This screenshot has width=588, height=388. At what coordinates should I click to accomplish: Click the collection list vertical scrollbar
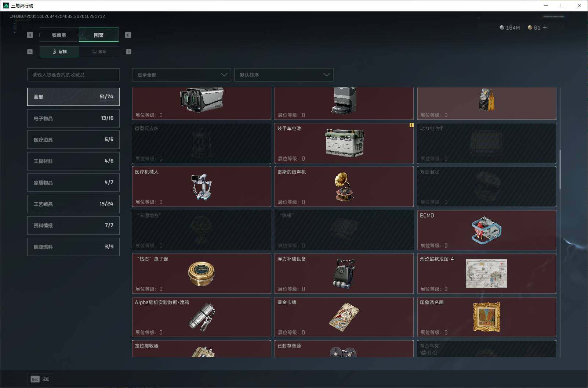click(560, 169)
